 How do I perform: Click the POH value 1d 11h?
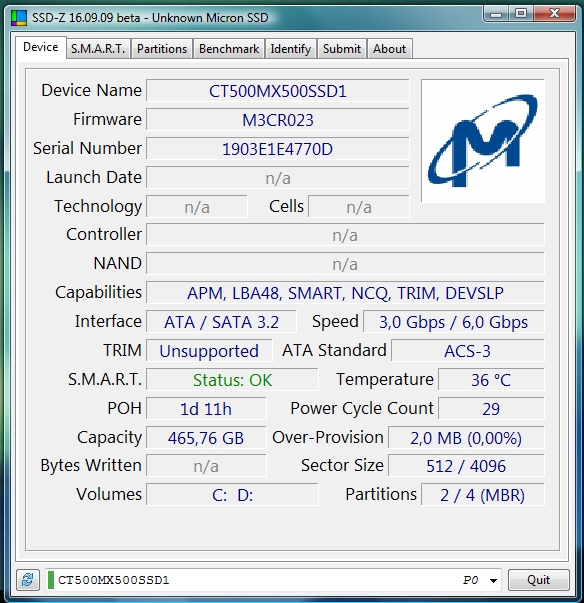click(x=206, y=408)
